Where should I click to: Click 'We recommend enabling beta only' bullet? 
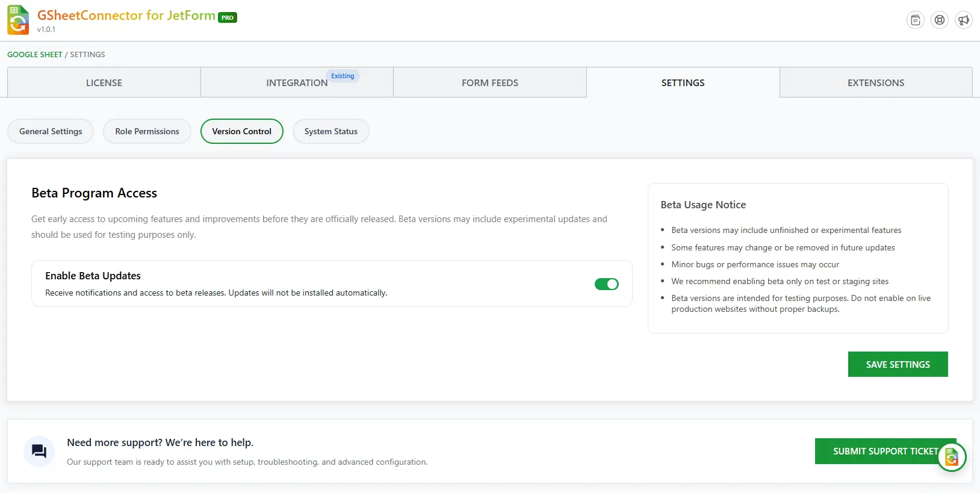[x=780, y=281]
